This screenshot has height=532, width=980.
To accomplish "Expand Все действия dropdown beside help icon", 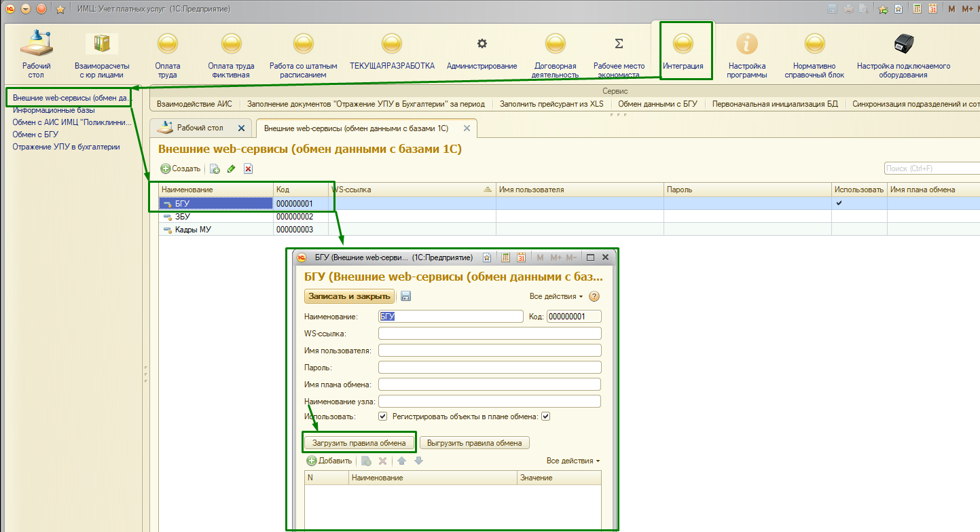I will (556, 296).
